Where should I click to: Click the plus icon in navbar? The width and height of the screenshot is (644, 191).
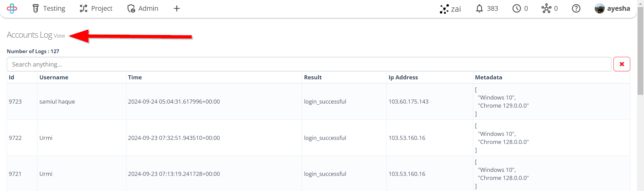tap(177, 8)
